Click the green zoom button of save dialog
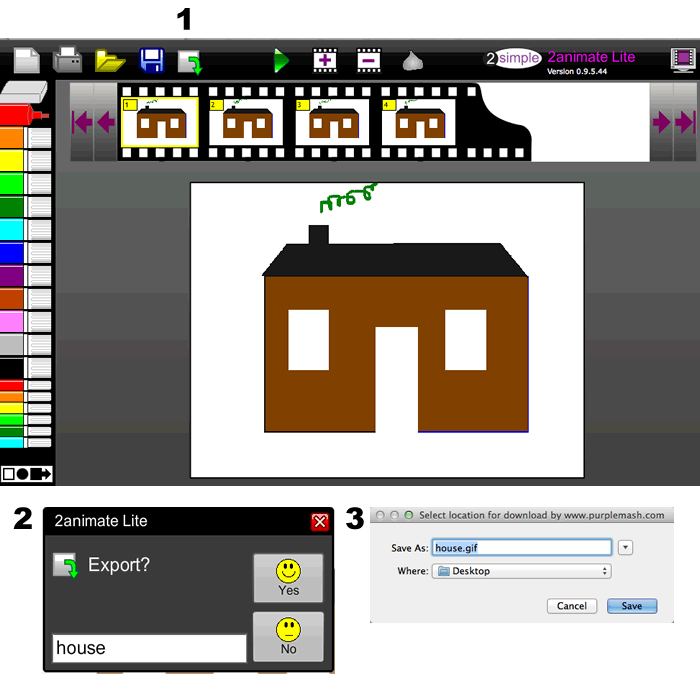The height and width of the screenshot is (700, 700). [x=408, y=515]
